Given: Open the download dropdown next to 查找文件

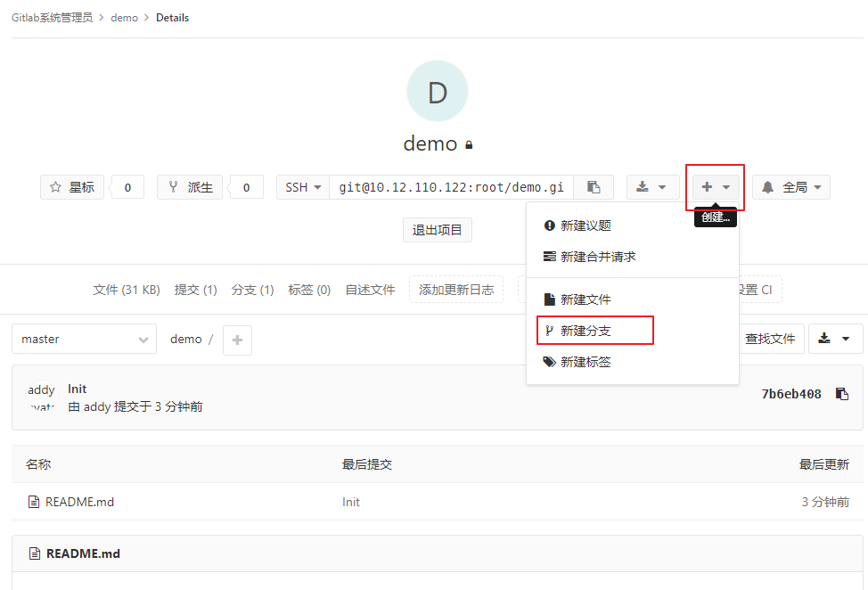Looking at the screenshot, I should pyautogui.click(x=835, y=339).
